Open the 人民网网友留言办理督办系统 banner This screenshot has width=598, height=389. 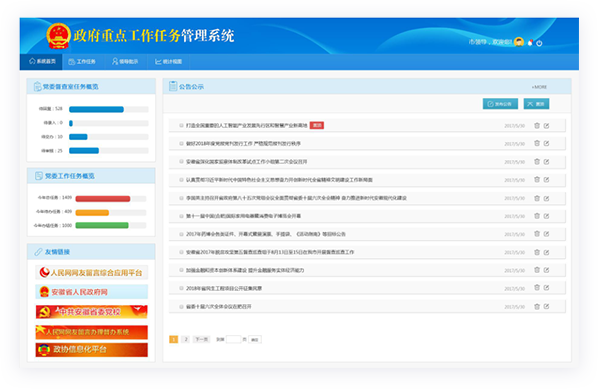click(92, 332)
